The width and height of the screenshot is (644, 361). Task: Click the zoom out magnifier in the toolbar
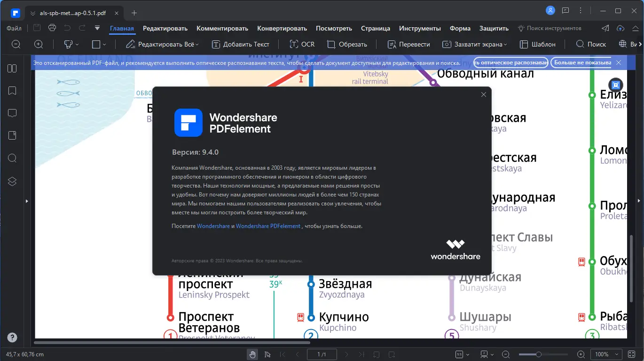16,44
